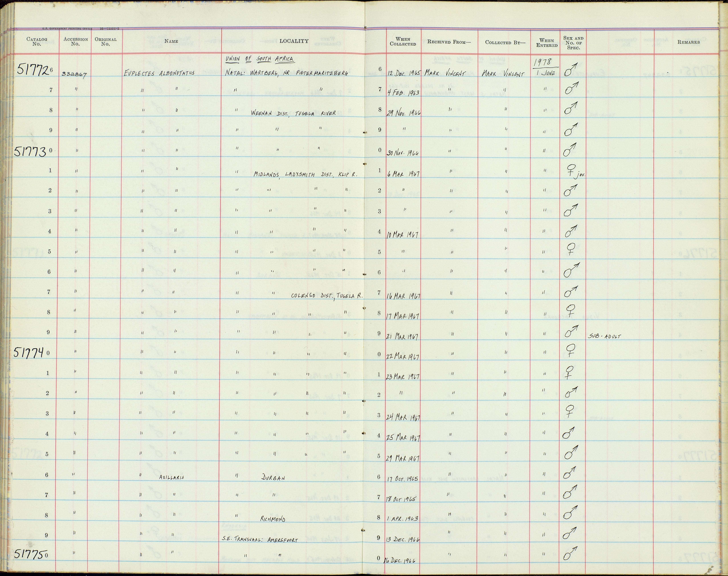
Task: Select the "Sub-adult" remark
Action: [604, 336]
